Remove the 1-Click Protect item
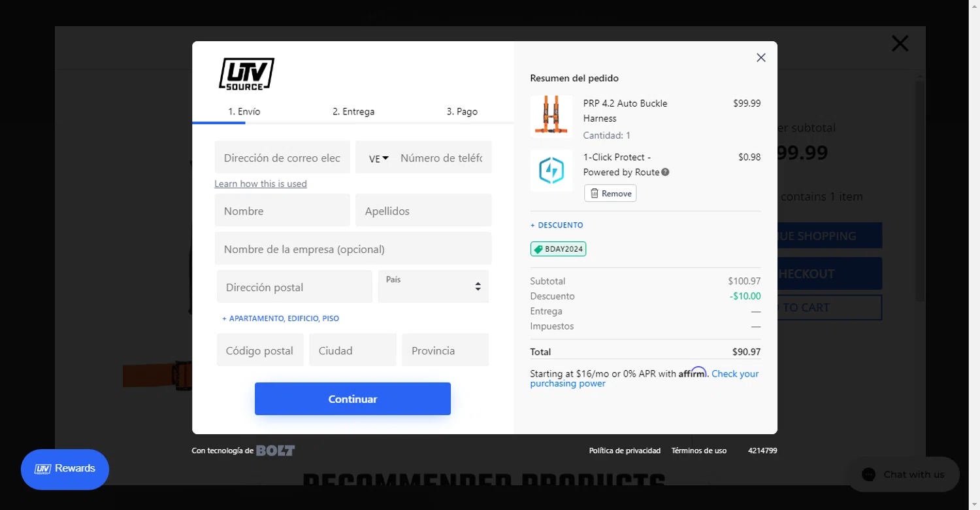 tap(610, 194)
